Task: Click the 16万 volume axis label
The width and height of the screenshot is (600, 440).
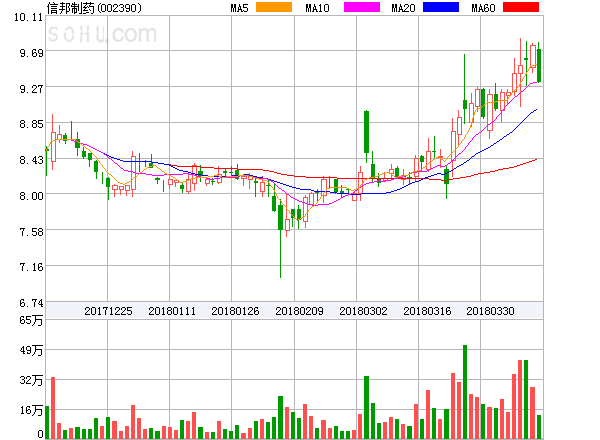Action: click(32, 410)
